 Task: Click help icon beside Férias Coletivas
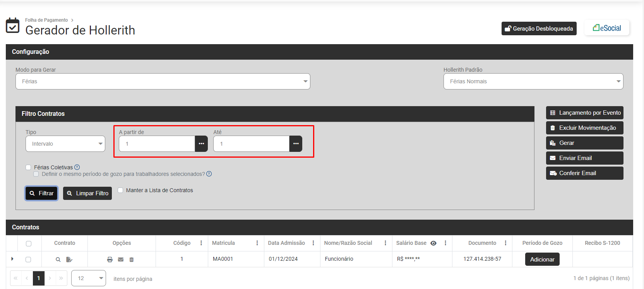[x=77, y=167]
